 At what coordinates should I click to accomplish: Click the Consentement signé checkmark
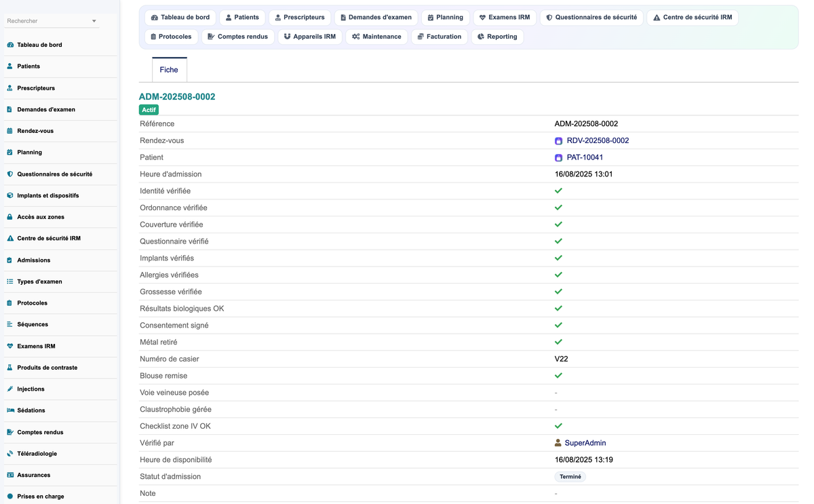(x=558, y=326)
